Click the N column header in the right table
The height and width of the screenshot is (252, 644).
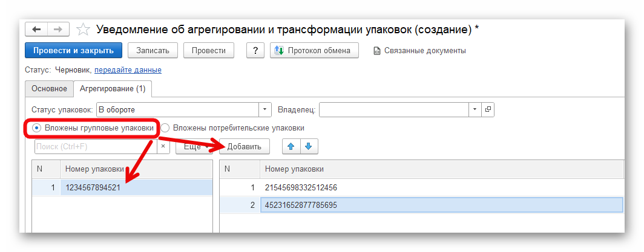tap(240, 169)
